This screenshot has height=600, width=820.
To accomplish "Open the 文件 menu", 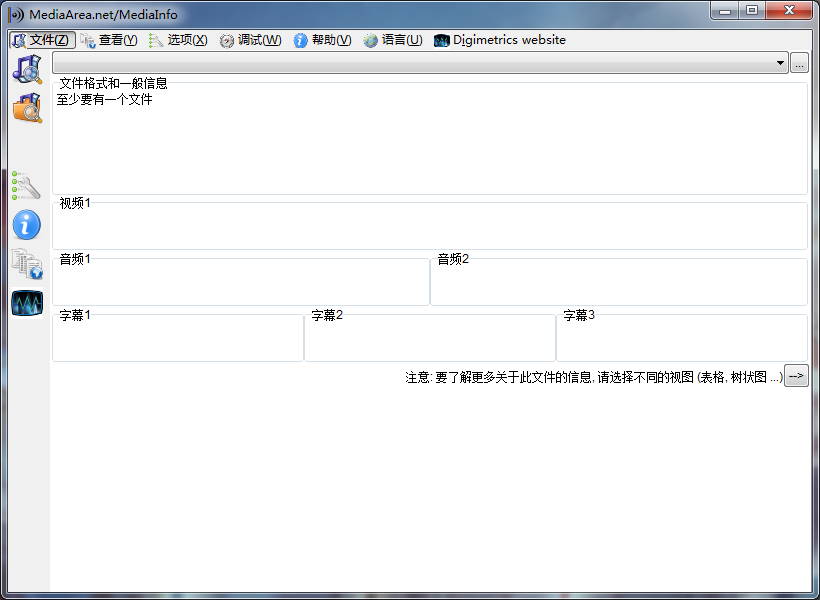I will pos(44,40).
